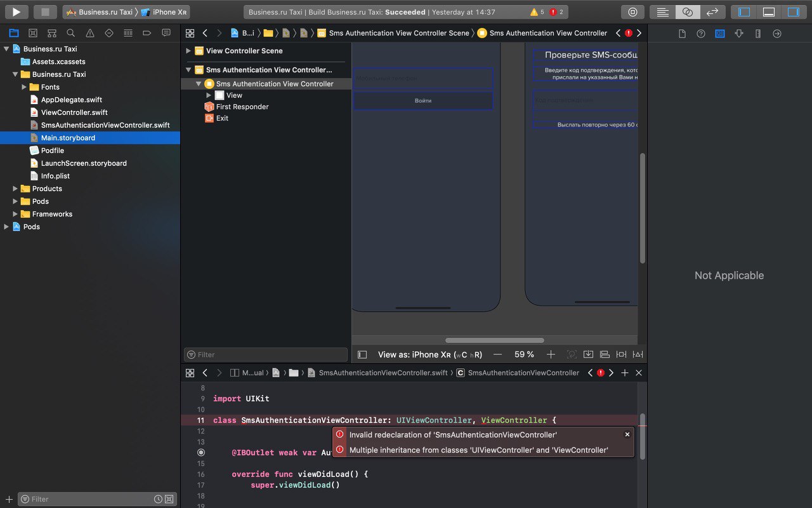Click the Business.ru Taxi scheme selector
The width and height of the screenshot is (812, 508).
point(100,12)
